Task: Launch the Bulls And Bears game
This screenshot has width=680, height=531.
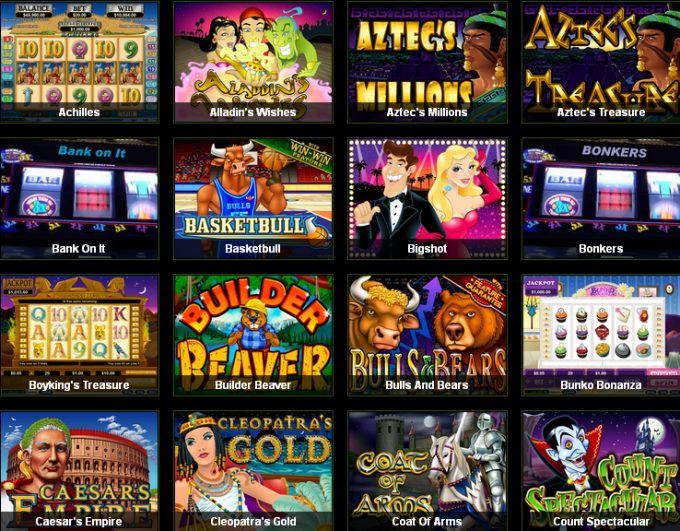Action: pyautogui.click(x=427, y=335)
